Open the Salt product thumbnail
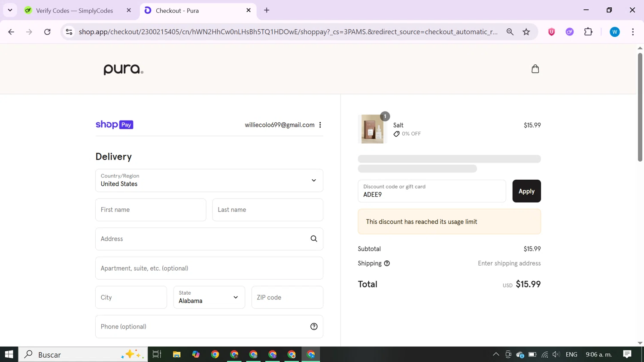Image resolution: width=644 pixels, height=362 pixels. [372, 129]
